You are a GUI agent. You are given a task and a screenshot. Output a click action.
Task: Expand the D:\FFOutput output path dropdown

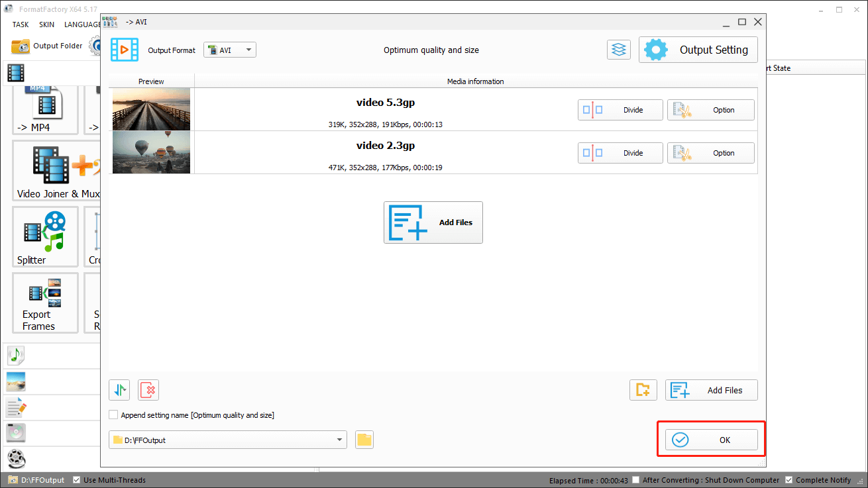click(340, 440)
